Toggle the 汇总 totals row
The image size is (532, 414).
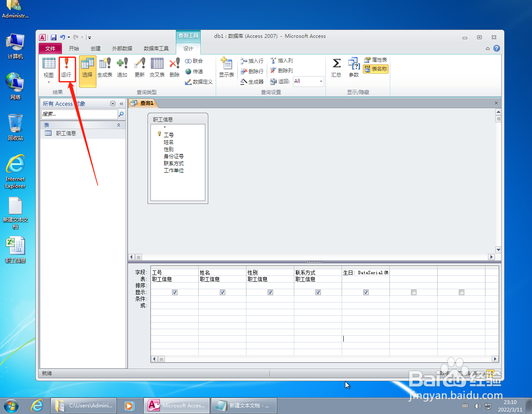(x=336, y=68)
